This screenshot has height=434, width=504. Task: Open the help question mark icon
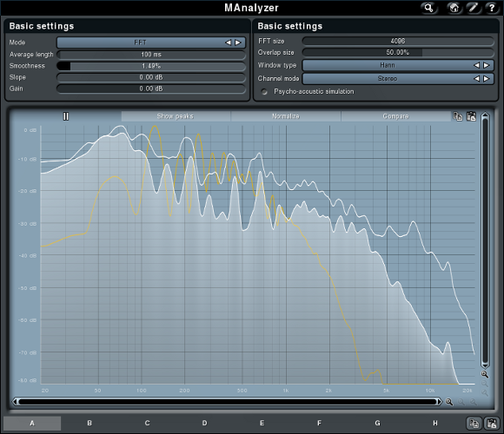[x=492, y=8]
